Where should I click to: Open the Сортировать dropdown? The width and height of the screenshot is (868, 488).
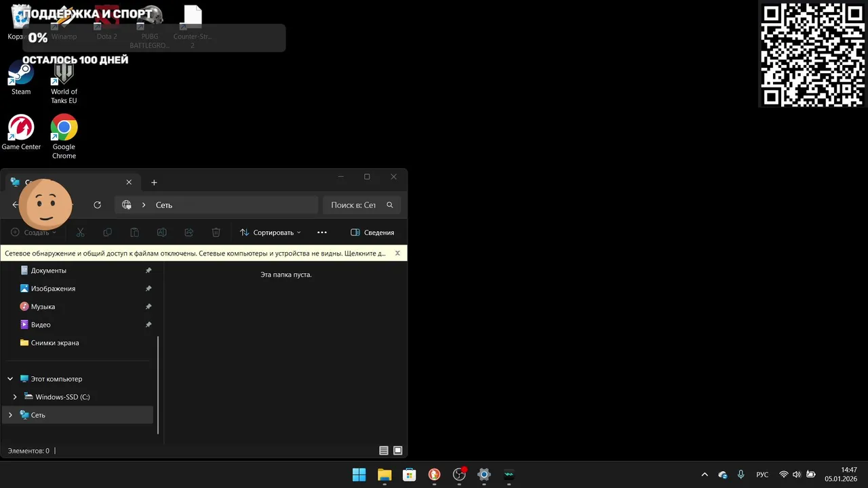tap(270, 232)
